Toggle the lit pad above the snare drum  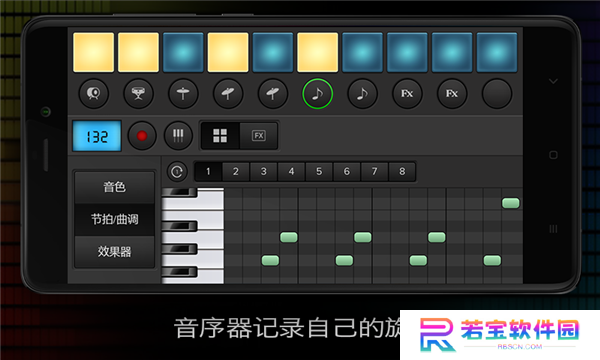pyautogui.click(x=138, y=52)
